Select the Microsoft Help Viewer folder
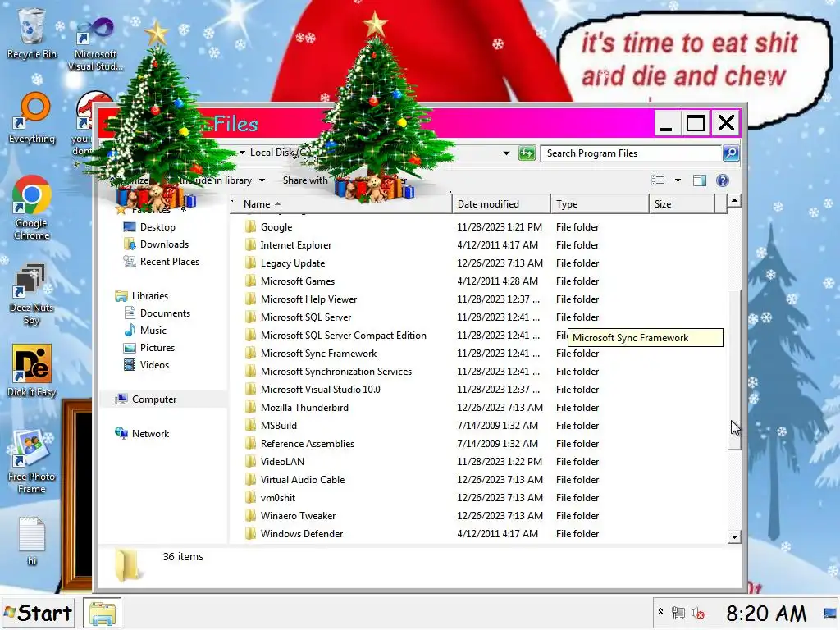This screenshot has width=840, height=630. (309, 299)
